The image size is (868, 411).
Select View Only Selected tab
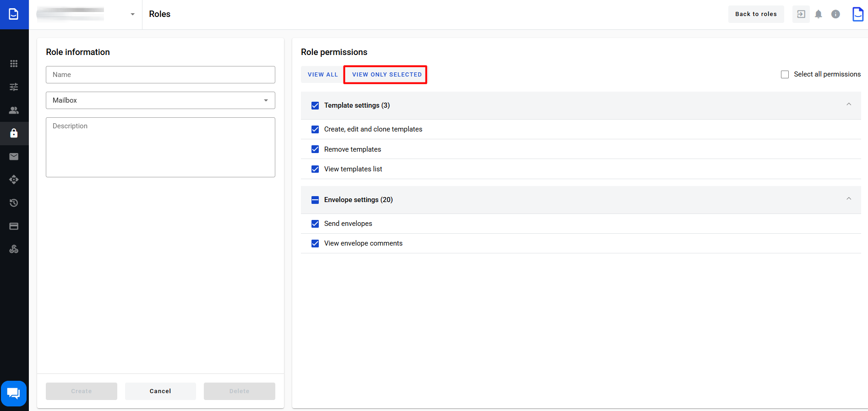(x=387, y=75)
